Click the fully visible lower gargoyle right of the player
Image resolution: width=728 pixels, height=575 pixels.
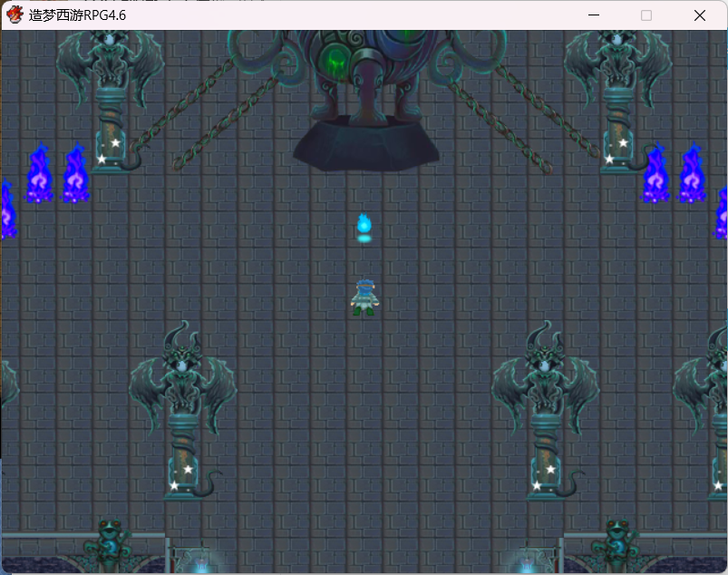(x=546, y=411)
